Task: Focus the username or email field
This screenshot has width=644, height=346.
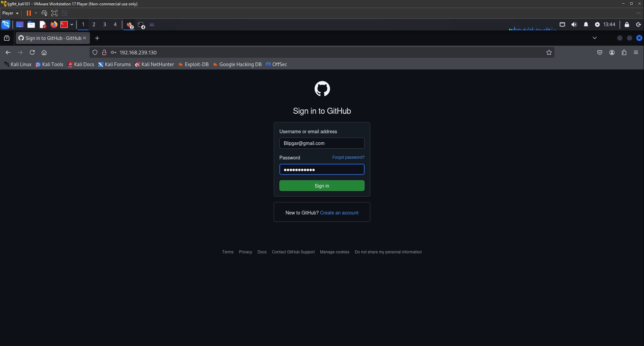Action: coord(322,143)
